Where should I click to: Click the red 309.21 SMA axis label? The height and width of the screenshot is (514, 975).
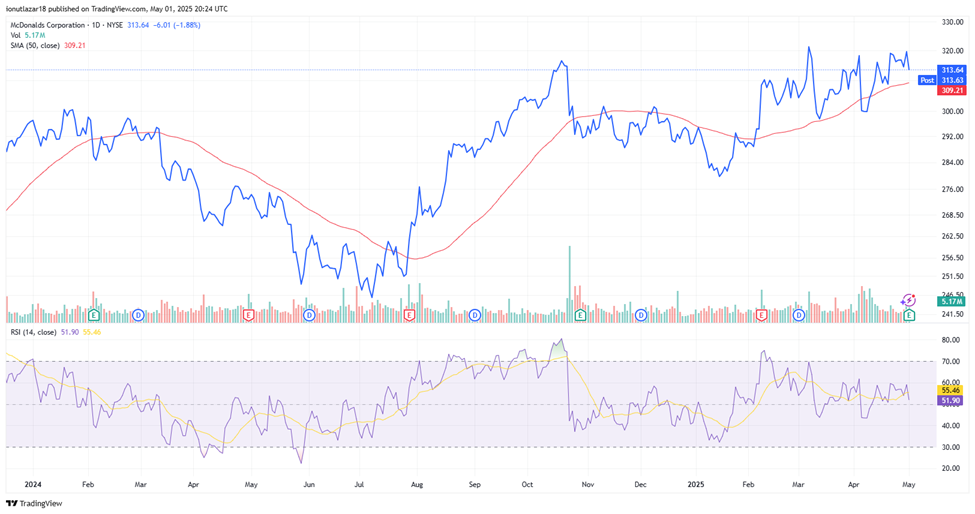pos(952,90)
